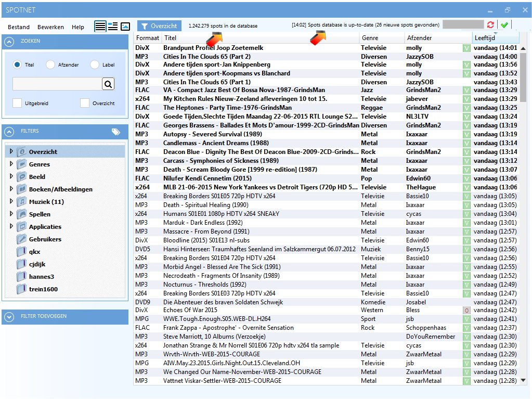Sort by Genre column header
Image resolution: width=532 pixels, height=399 pixels.
tap(382, 38)
